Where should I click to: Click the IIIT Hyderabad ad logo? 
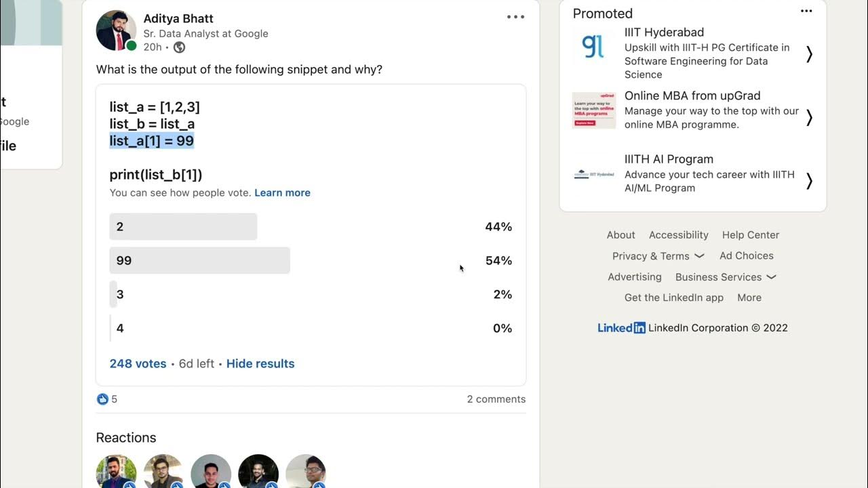click(593, 46)
